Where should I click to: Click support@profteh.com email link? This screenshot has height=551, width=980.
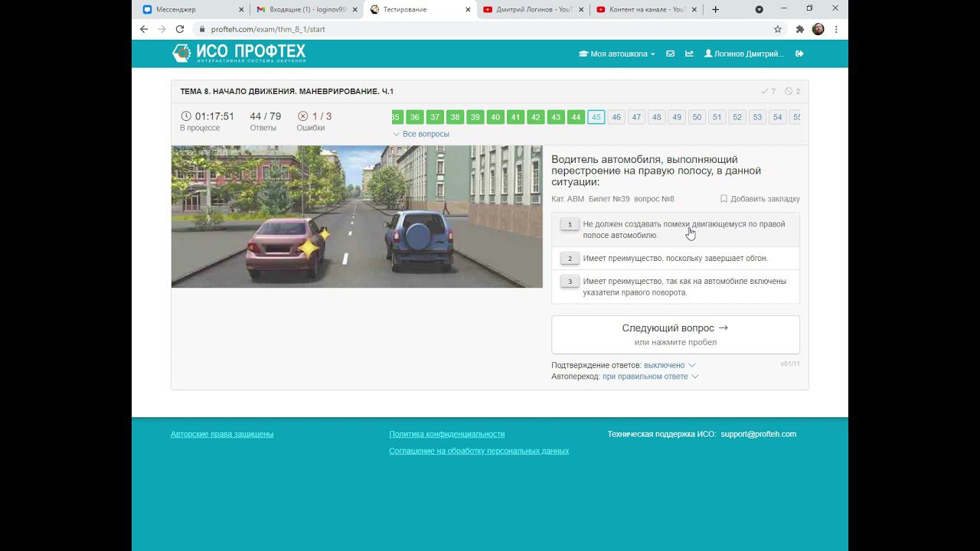tap(758, 434)
